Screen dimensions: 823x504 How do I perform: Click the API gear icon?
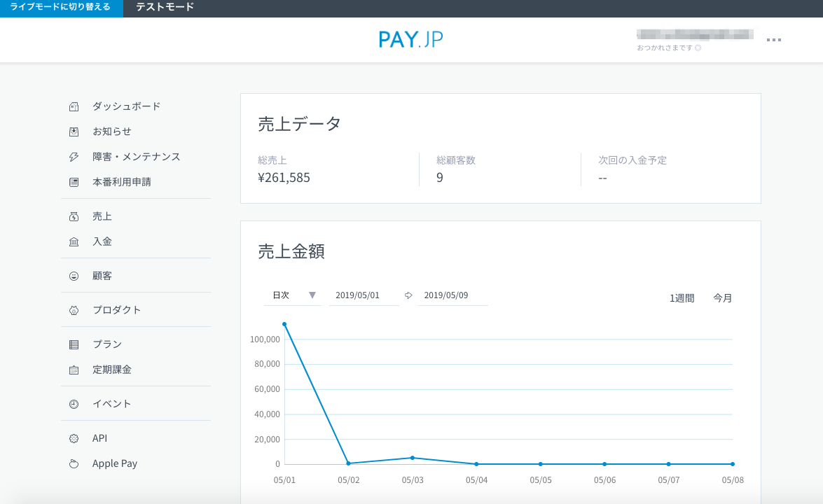pos(74,438)
